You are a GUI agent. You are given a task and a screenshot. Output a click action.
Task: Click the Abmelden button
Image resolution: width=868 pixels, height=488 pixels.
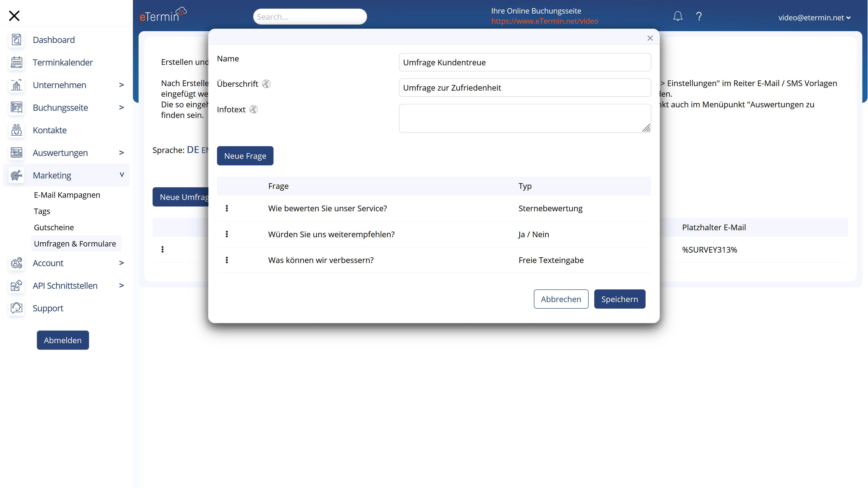[63, 340]
